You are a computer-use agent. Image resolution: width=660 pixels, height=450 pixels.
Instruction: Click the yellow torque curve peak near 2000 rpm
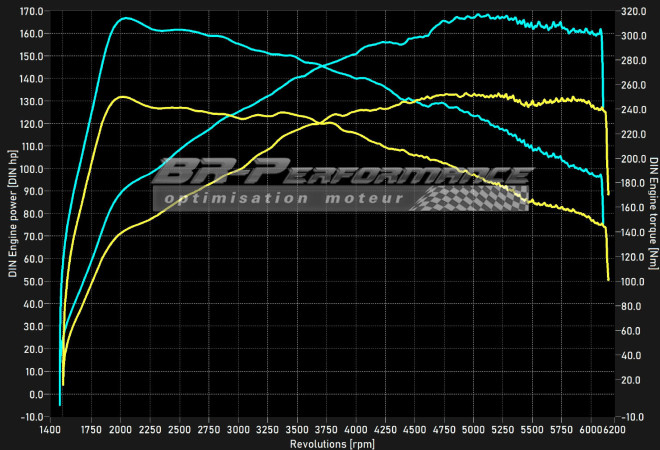[122, 97]
